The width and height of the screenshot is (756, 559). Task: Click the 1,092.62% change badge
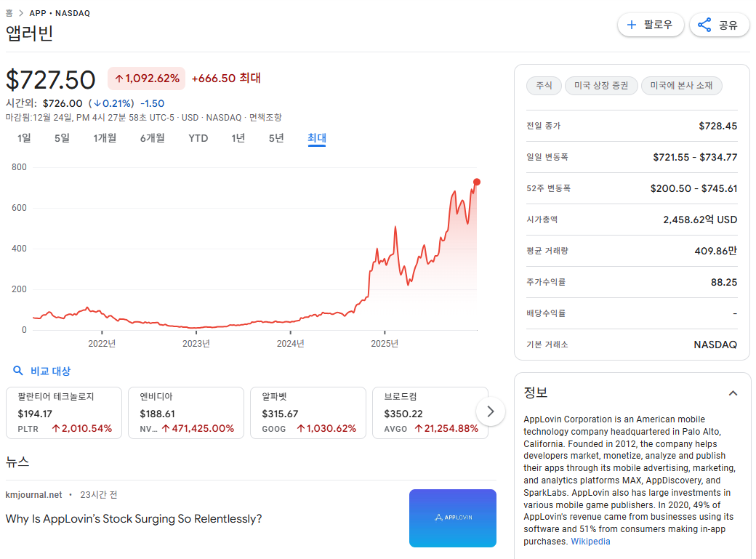point(147,78)
